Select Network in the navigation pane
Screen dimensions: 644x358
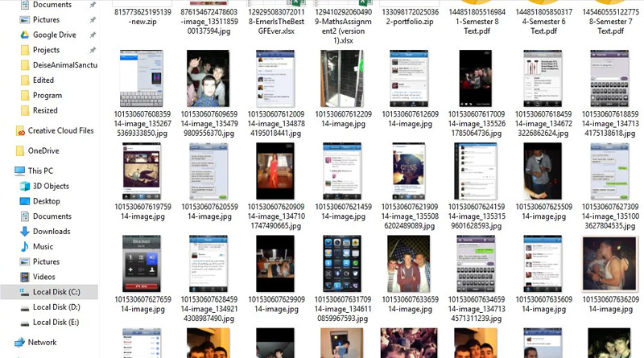pos(42,343)
